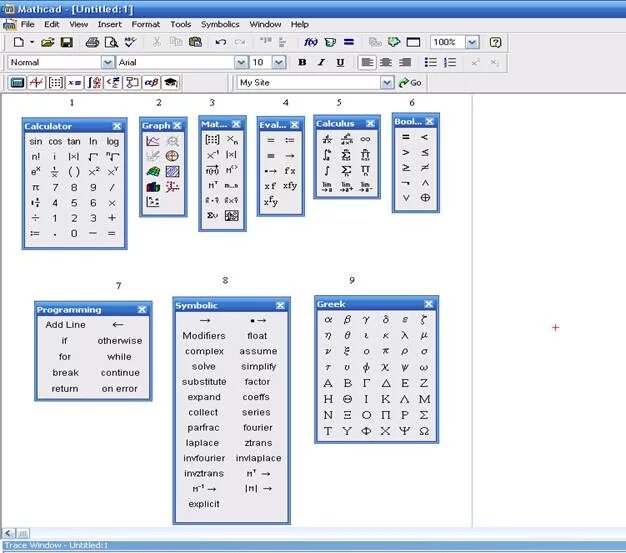This screenshot has height=553, width=626.
Task: Open the Edit menu
Action: 52,24
